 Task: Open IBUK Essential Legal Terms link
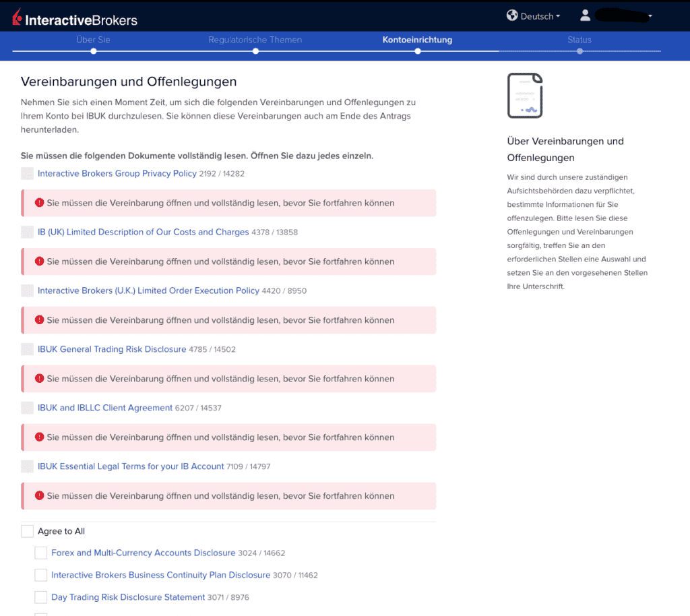tap(131, 466)
